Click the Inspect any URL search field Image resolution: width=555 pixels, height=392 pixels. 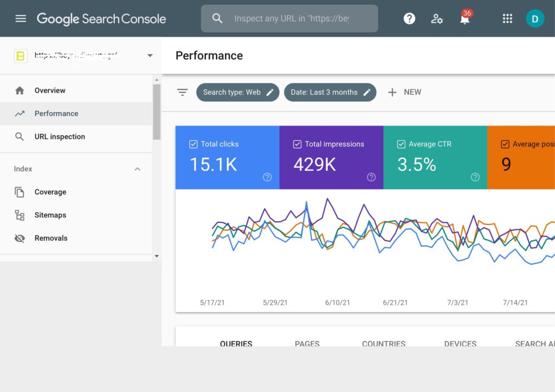[292, 18]
